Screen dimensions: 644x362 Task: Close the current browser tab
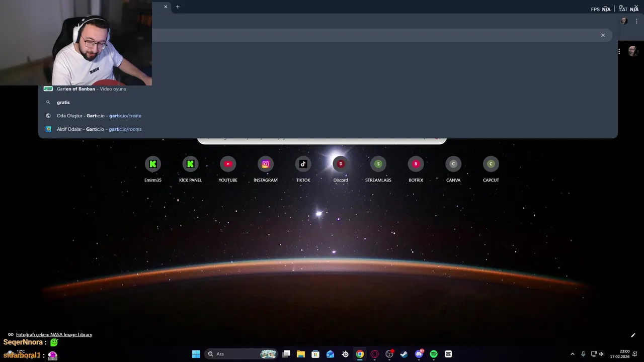point(166,7)
